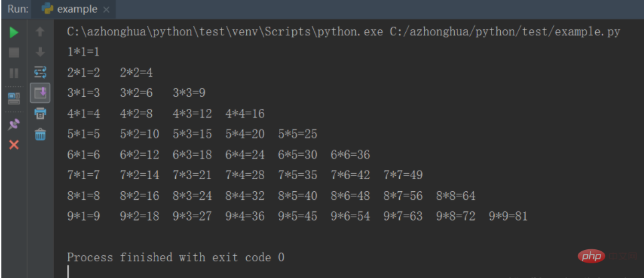Click the Down stack trace arrow
The height and width of the screenshot is (278, 644).
point(40,52)
